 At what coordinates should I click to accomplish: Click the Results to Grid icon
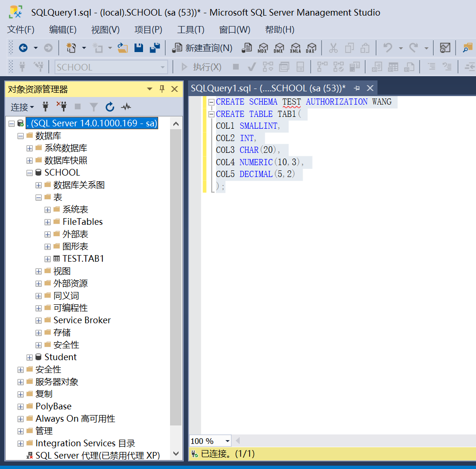393,67
